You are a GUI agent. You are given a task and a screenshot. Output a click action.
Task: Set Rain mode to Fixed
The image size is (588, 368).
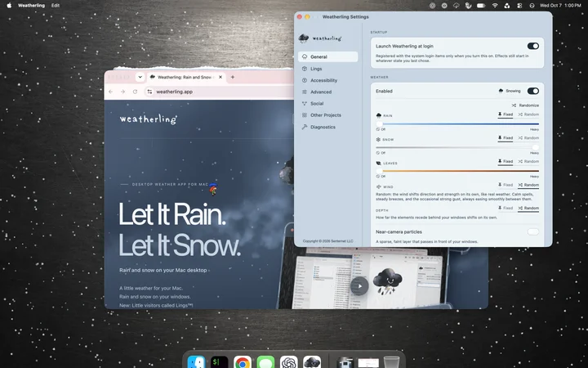point(506,114)
